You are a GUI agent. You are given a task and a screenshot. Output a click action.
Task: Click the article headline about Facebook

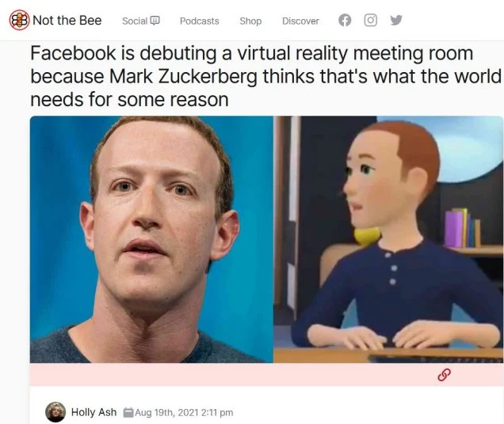pyautogui.click(x=265, y=76)
